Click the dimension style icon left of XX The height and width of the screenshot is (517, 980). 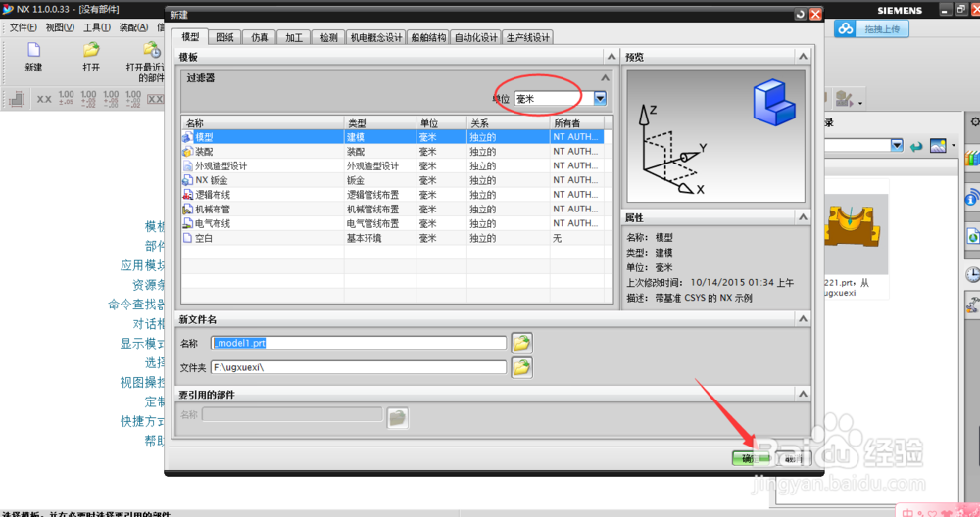(x=17, y=99)
